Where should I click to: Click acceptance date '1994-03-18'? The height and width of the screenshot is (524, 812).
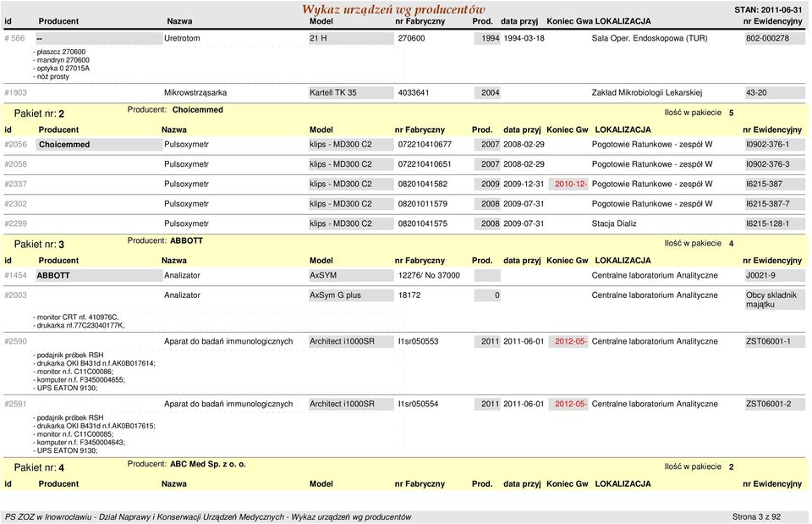click(524, 38)
